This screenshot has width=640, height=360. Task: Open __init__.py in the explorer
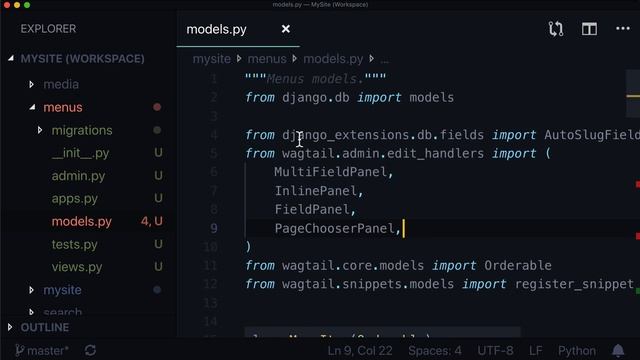(x=80, y=153)
